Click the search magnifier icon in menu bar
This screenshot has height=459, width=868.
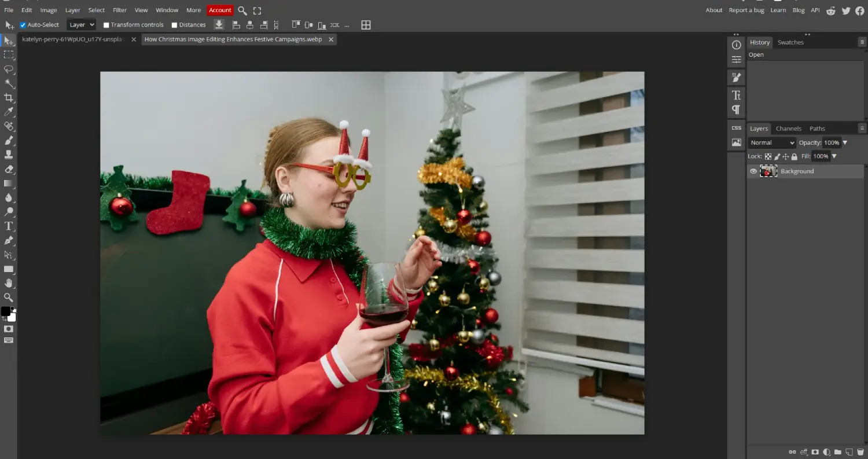pyautogui.click(x=242, y=10)
